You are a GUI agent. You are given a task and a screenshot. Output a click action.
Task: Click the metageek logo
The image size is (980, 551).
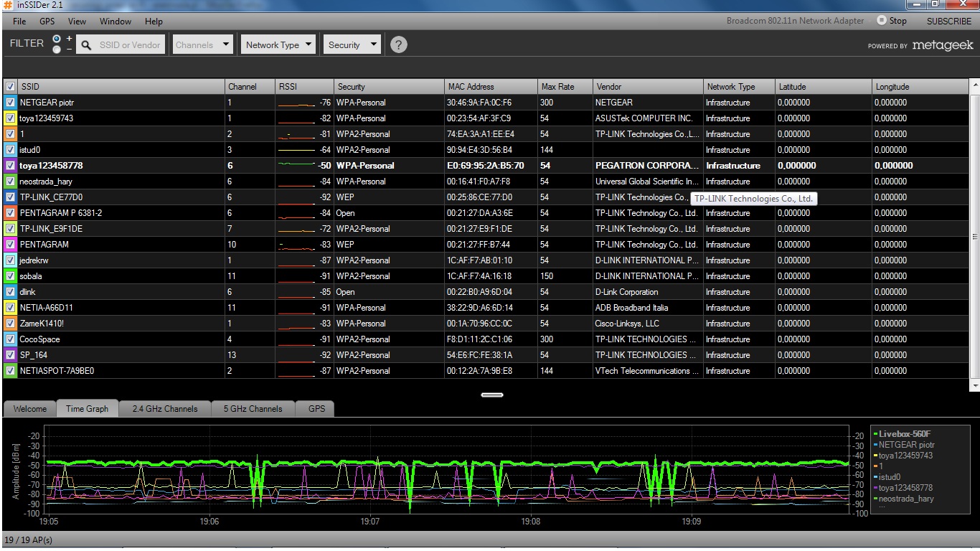point(942,45)
